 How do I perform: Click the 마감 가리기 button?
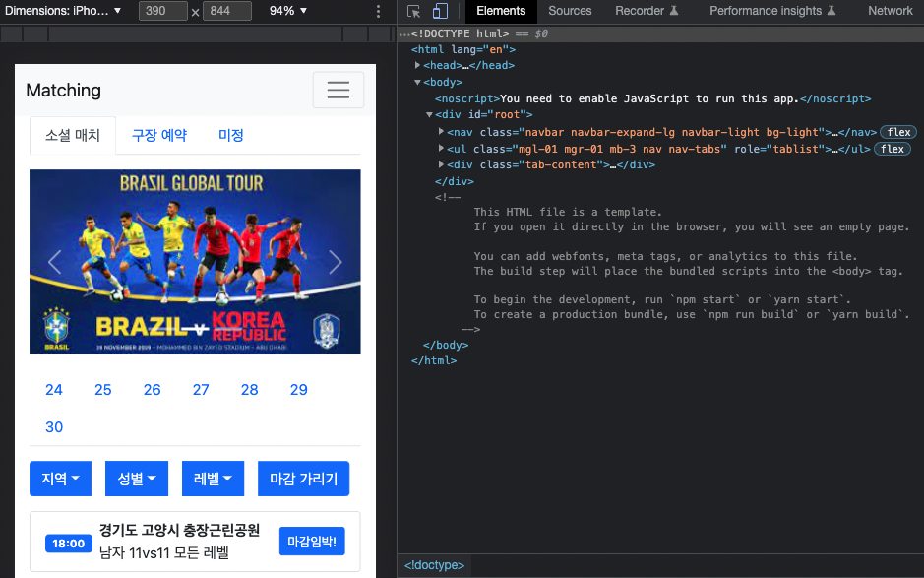click(x=303, y=479)
